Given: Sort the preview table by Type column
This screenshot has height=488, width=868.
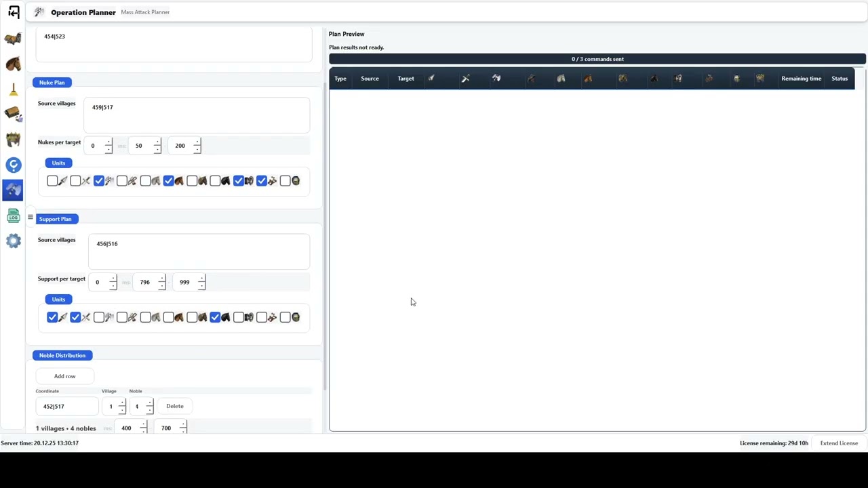Looking at the screenshot, I should coord(340,79).
